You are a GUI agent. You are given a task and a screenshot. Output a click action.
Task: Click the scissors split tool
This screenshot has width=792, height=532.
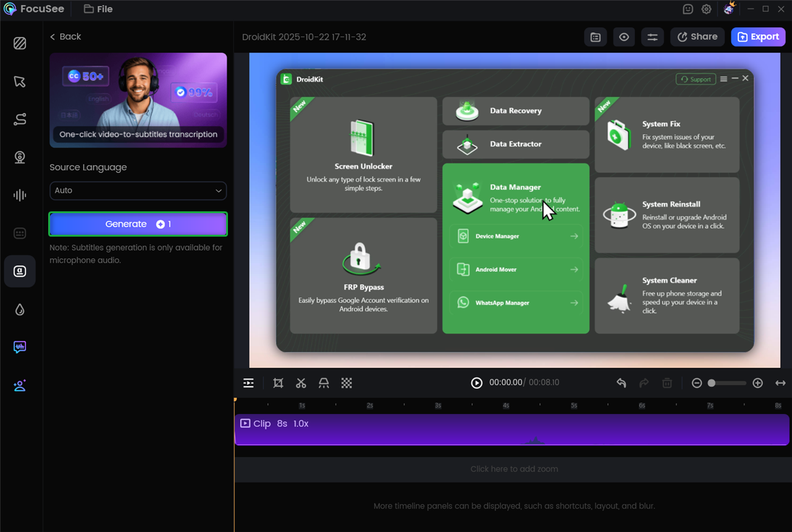coord(301,383)
